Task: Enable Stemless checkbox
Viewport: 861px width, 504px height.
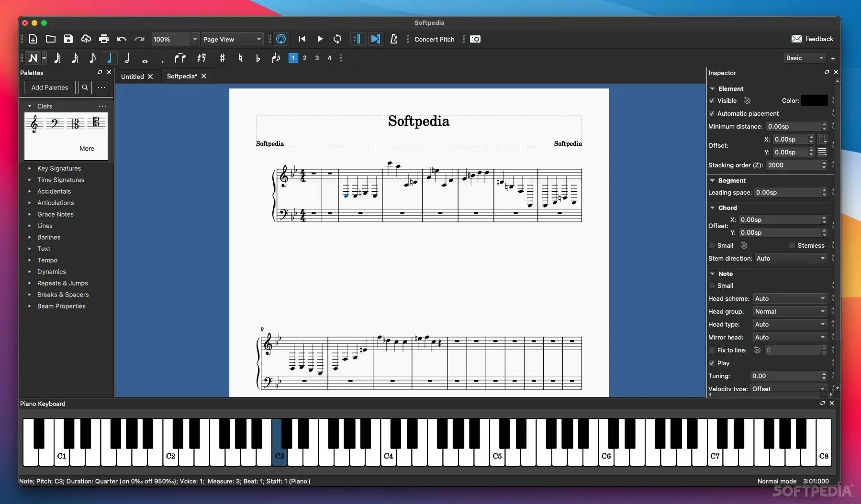Action: coord(792,246)
